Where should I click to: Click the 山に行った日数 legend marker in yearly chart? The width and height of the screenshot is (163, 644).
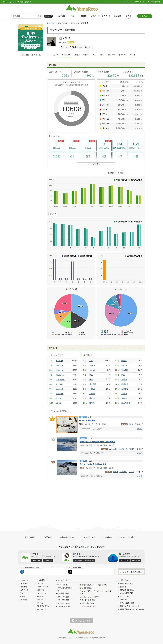129,180
